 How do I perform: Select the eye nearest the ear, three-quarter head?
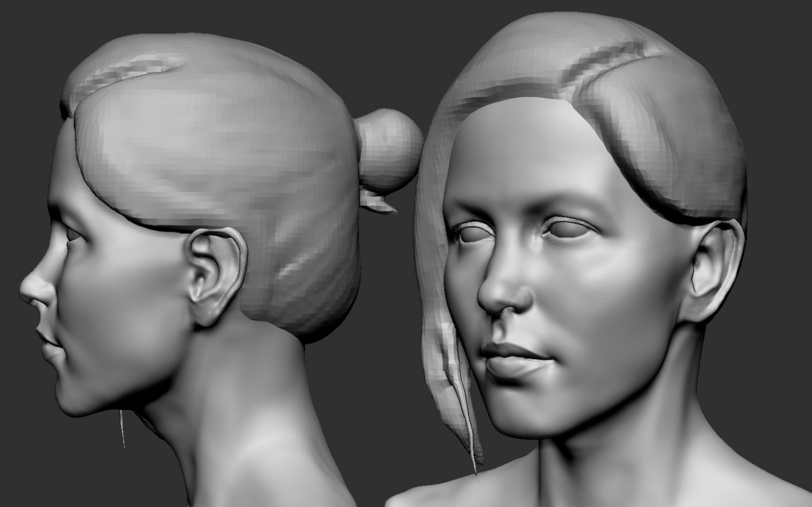pos(567,228)
